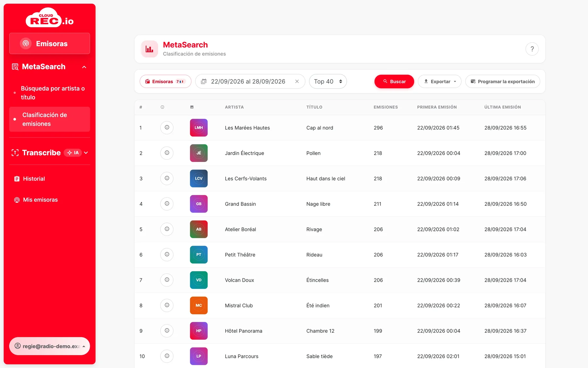This screenshot has width=588, height=368.
Task: Click the orange MC cover thumbnail
Action: 199,305
